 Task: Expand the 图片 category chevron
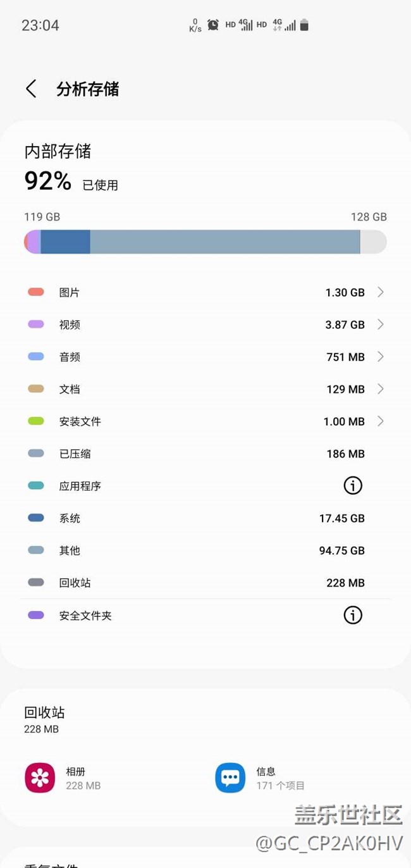point(380,292)
